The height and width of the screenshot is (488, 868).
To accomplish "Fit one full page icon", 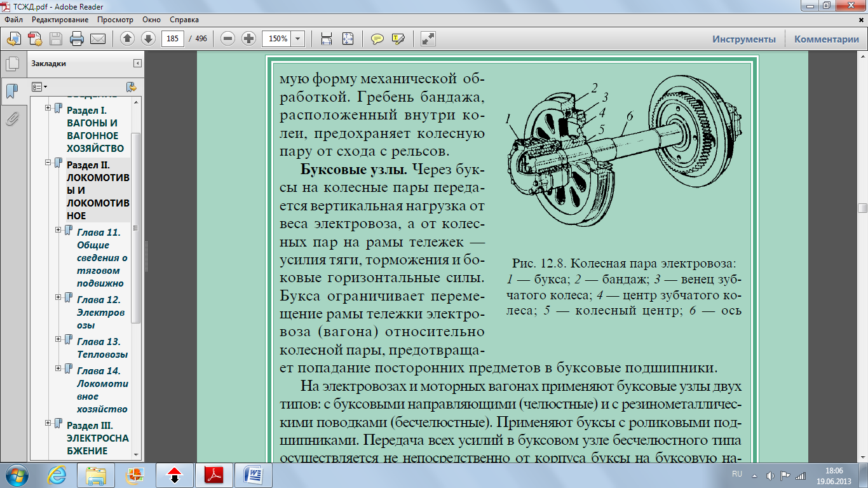I will tap(348, 39).
